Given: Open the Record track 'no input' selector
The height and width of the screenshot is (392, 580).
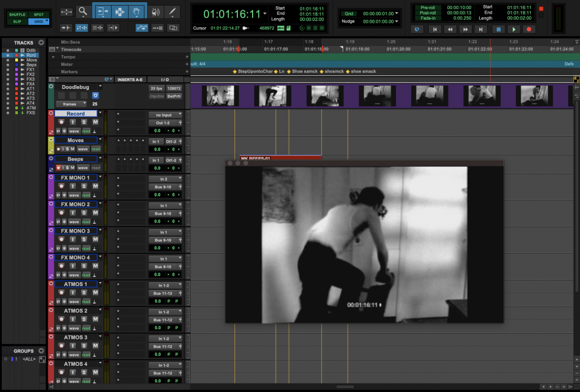Looking at the screenshot, I should [x=165, y=114].
